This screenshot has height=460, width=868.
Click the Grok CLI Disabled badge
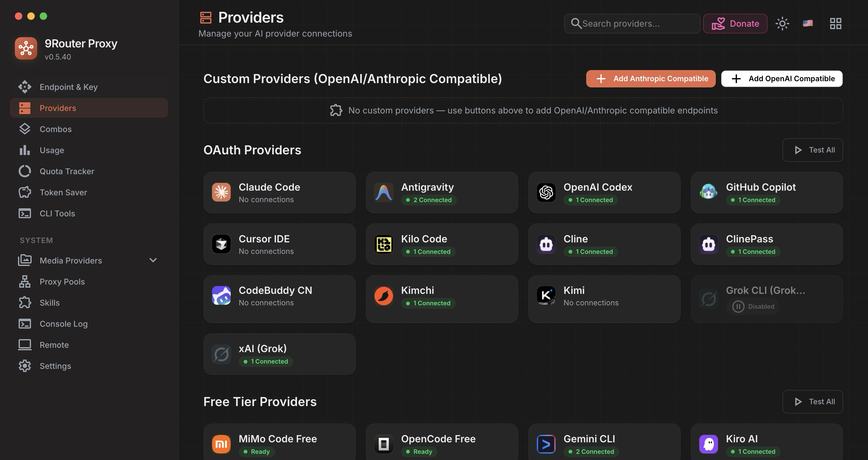click(753, 307)
